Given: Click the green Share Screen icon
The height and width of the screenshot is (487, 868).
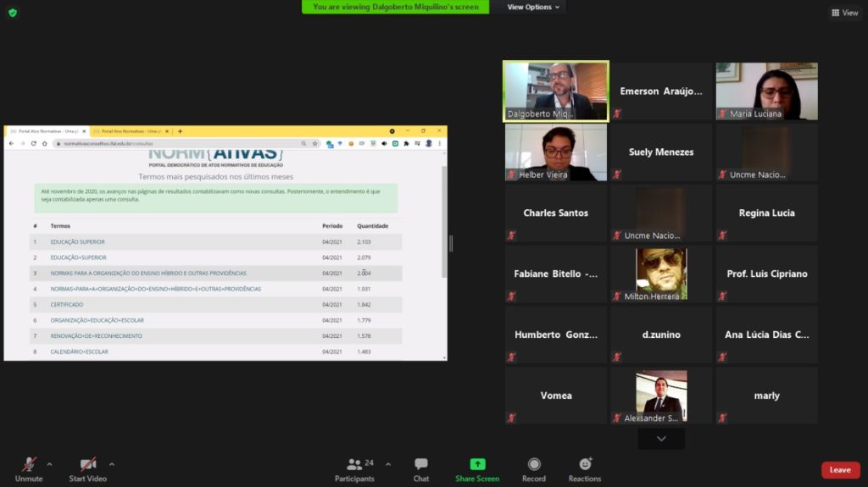Looking at the screenshot, I should (x=477, y=464).
